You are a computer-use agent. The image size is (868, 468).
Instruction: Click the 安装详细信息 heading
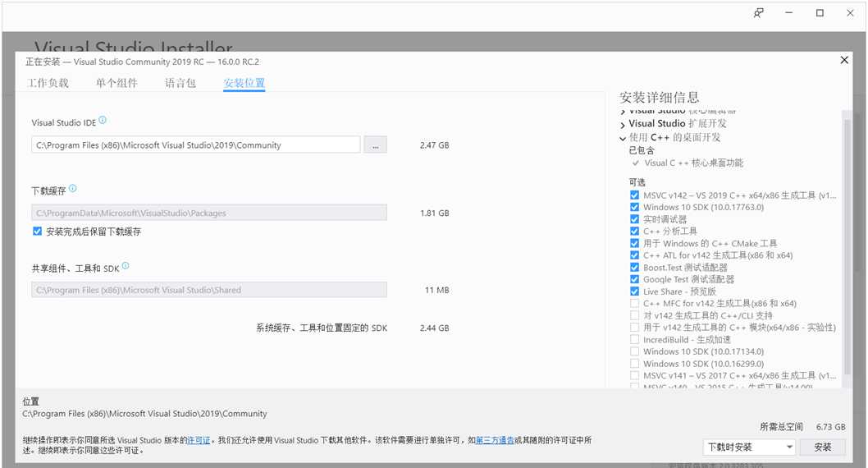pyautogui.click(x=660, y=98)
